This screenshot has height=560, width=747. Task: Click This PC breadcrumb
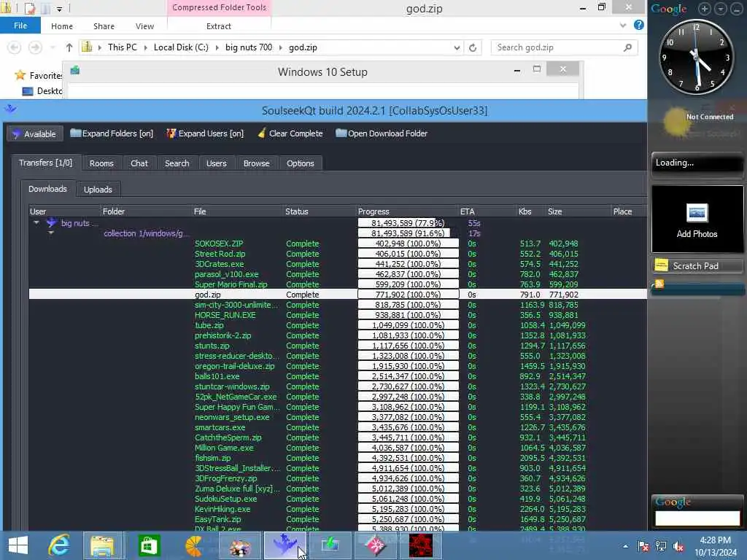(x=122, y=47)
